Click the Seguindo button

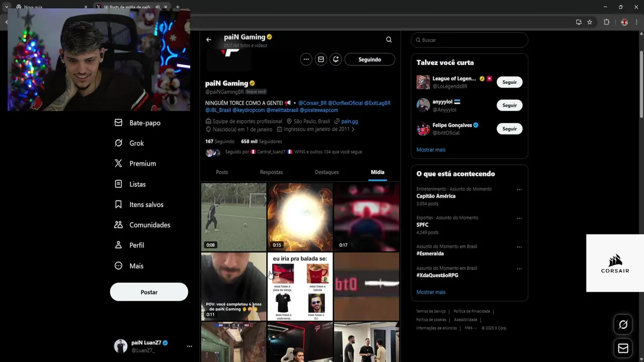(x=370, y=59)
